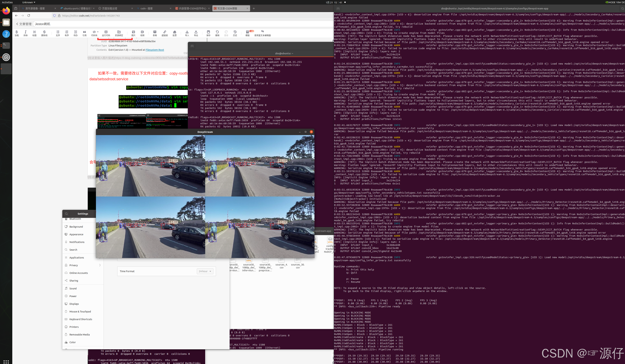Select Online Accounts in Settings sidebar

pos(83,273)
